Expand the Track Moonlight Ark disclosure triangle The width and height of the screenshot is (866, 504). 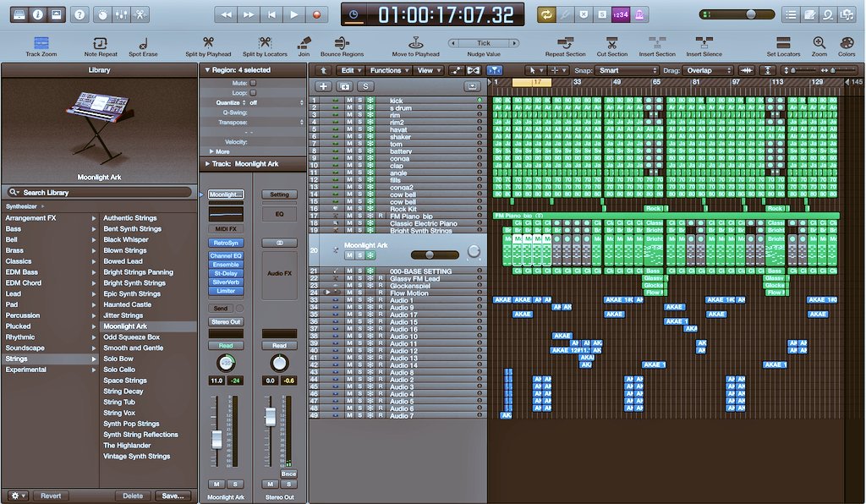207,164
